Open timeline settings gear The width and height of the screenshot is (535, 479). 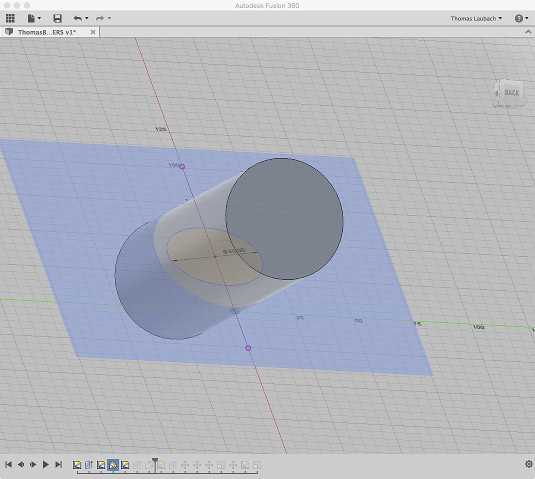pos(529,464)
